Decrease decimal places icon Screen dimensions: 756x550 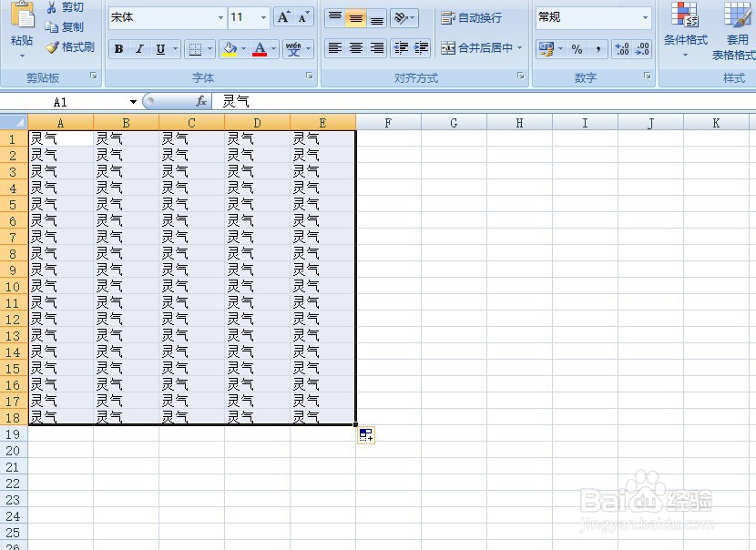[x=642, y=48]
